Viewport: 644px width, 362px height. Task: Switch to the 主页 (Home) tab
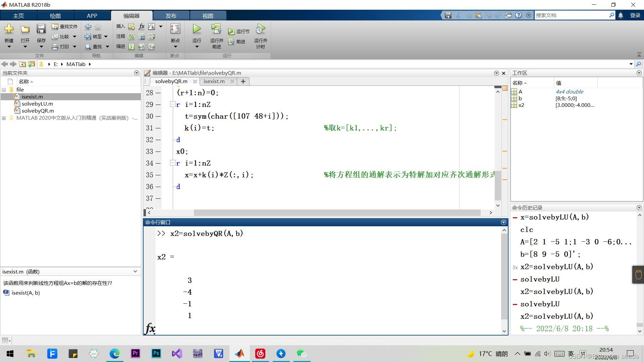pyautogui.click(x=18, y=16)
